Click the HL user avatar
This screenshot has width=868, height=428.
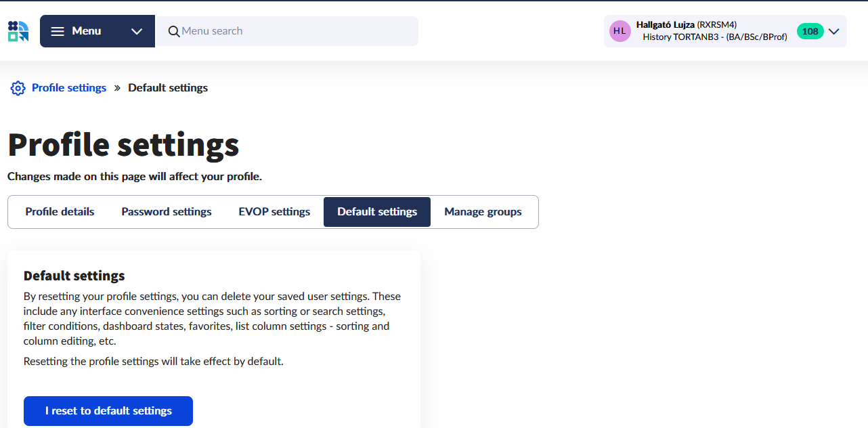point(620,31)
